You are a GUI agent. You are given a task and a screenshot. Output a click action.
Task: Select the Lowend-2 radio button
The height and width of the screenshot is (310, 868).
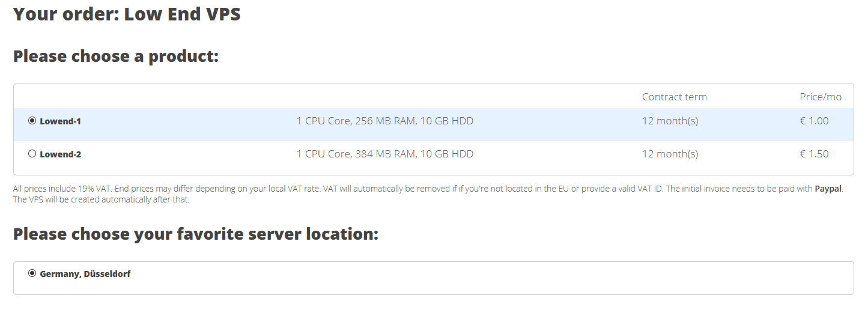point(32,154)
